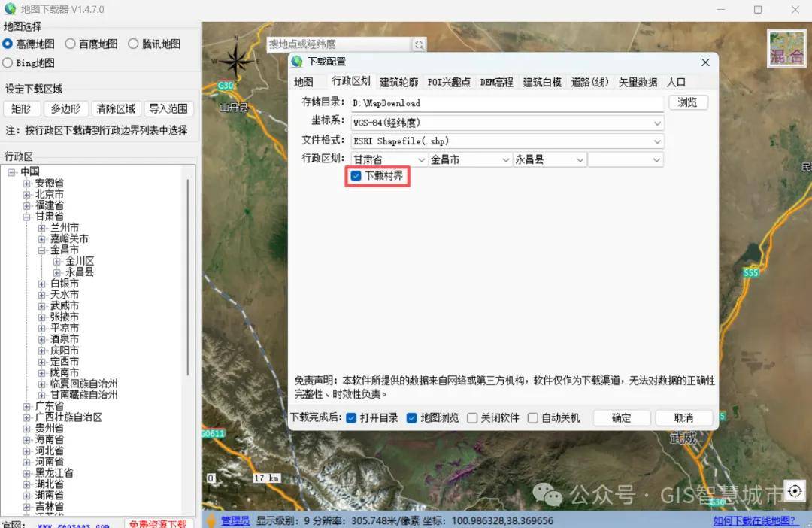This screenshot has height=528, width=812.
Task: Close the download configuration dialog
Action: 705,62
